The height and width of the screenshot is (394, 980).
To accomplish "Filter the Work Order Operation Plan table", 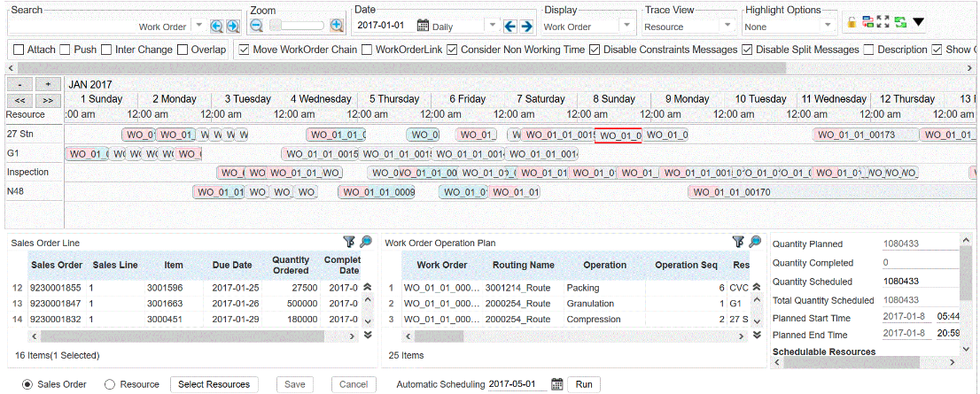I will (738, 242).
